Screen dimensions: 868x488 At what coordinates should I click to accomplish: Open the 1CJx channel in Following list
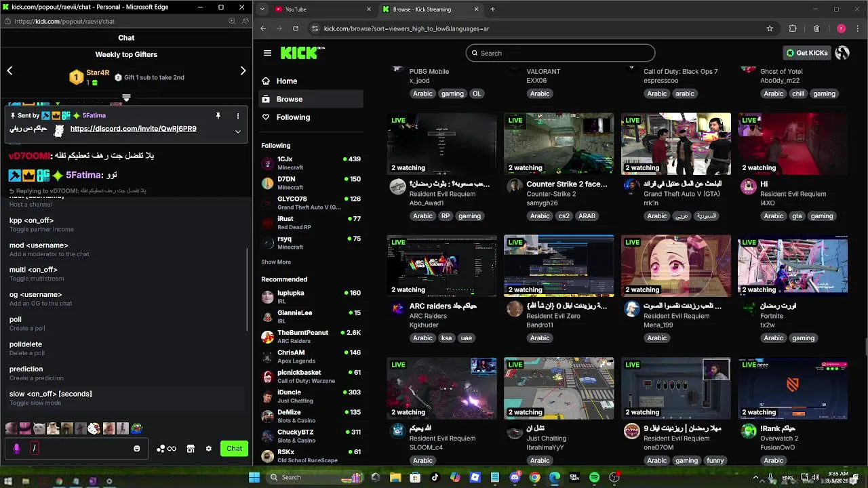pos(311,163)
